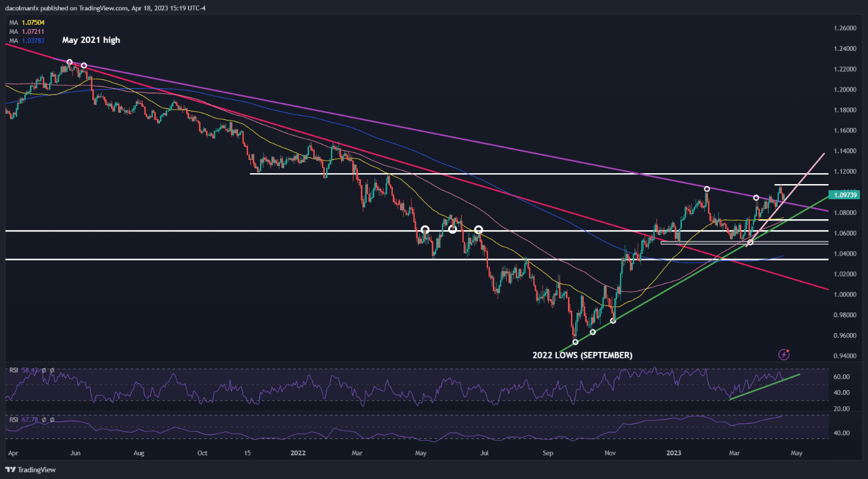The width and height of the screenshot is (868, 479).
Task: Click the 0.98000 price axis label
Action: [x=846, y=315]
